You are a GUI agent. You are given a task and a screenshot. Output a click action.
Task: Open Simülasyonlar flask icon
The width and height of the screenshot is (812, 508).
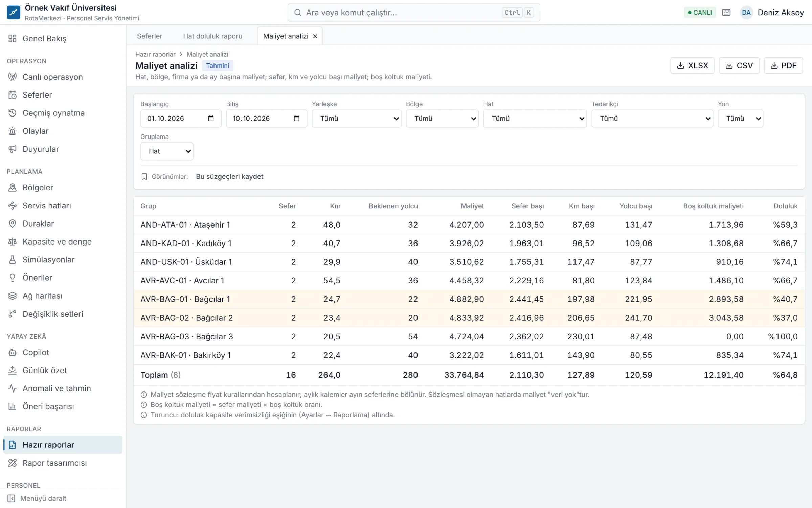click(13, 260)
